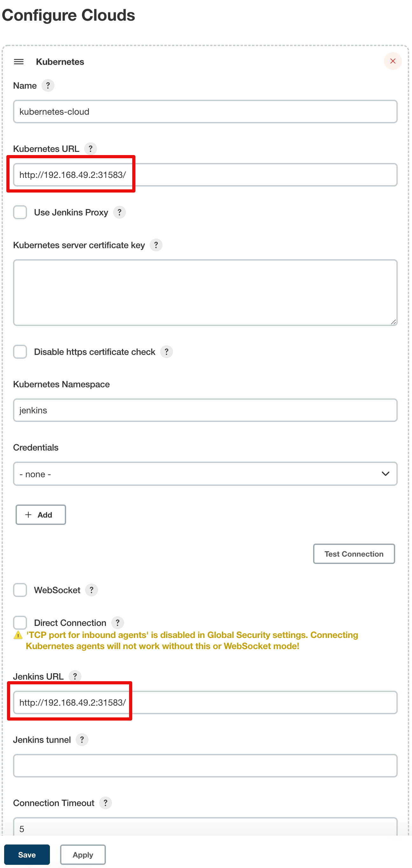Toggle the WebSocket checkbox
The image size is (412, 868).
point(20,590)
